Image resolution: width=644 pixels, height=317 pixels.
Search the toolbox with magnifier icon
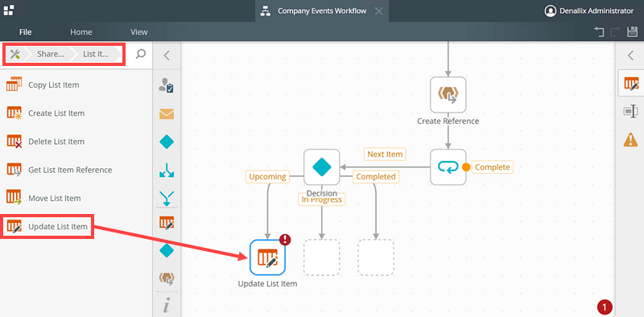(140, 54)
